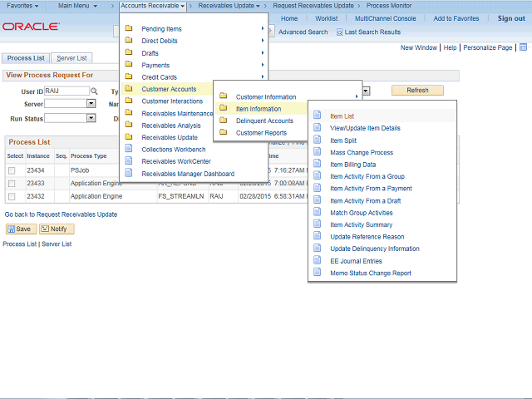
Task: Click the Last Search Results icon
Action: tap(339, 32)
